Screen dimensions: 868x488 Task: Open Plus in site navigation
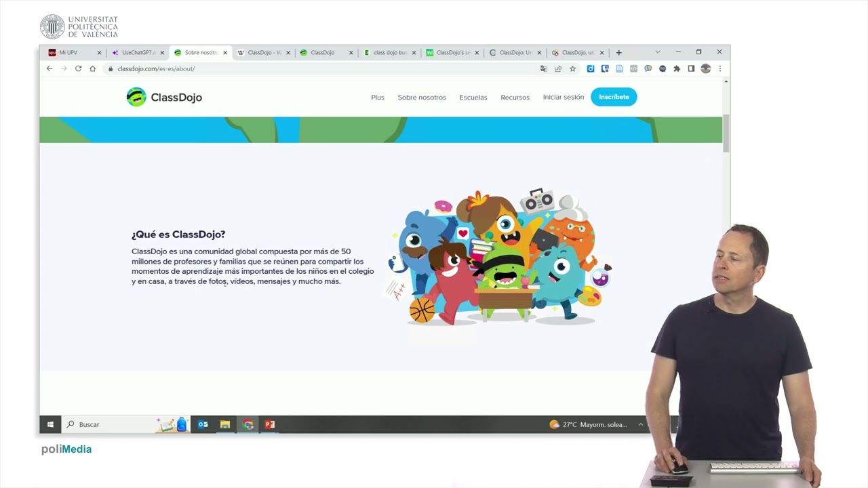point(378,98)
